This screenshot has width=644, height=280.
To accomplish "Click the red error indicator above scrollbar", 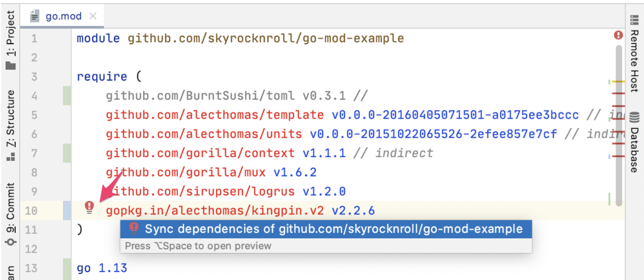I will coord(618,35).
